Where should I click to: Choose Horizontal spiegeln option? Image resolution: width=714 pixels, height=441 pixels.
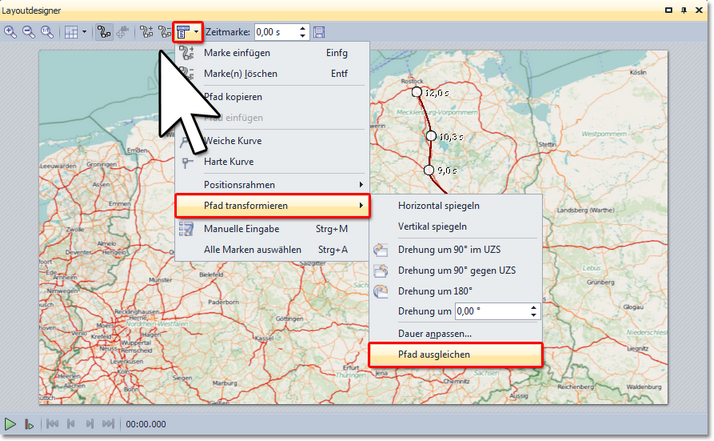(438, 205)
